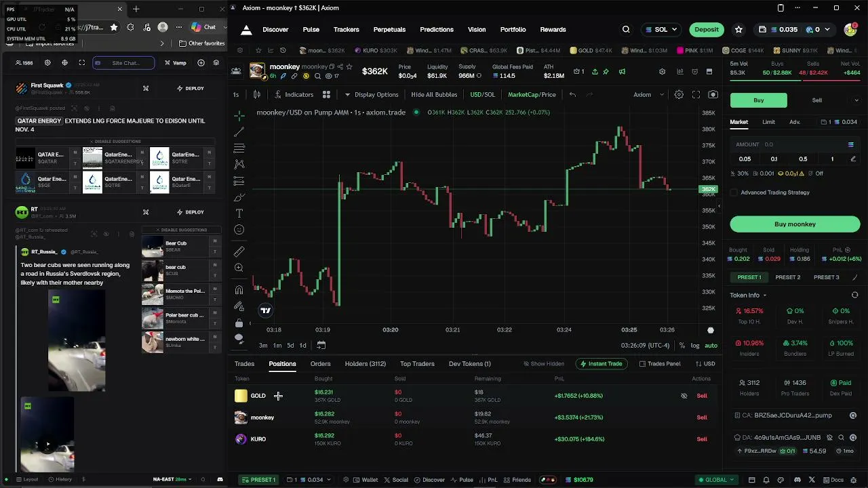Open the Axiom search icon
868x488 pixels.
[x=626, y=30]
